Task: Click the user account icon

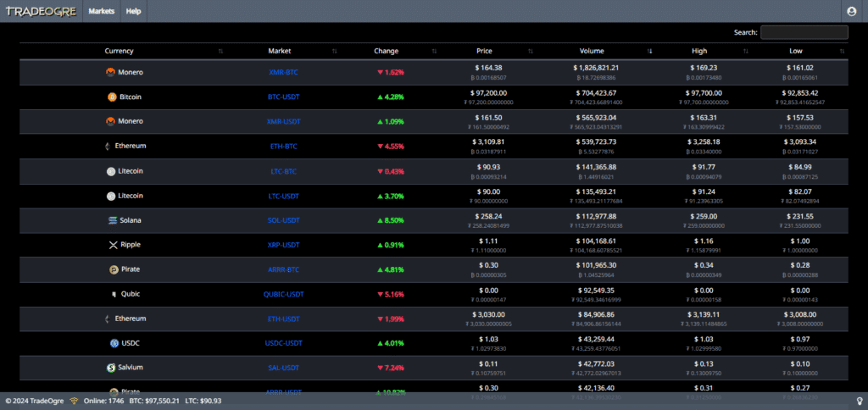Action: [x=852, y=11]
